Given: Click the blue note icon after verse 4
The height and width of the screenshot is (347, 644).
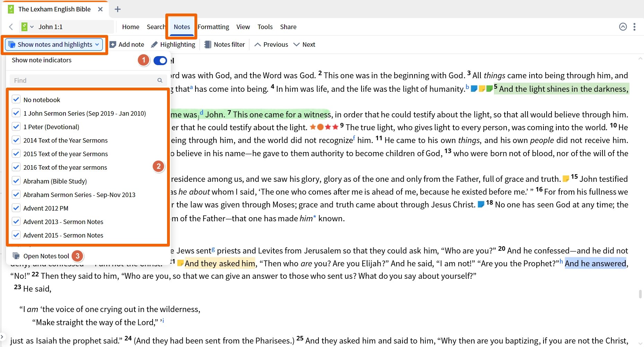Looking at the screenshot, I should coord(474,89).
